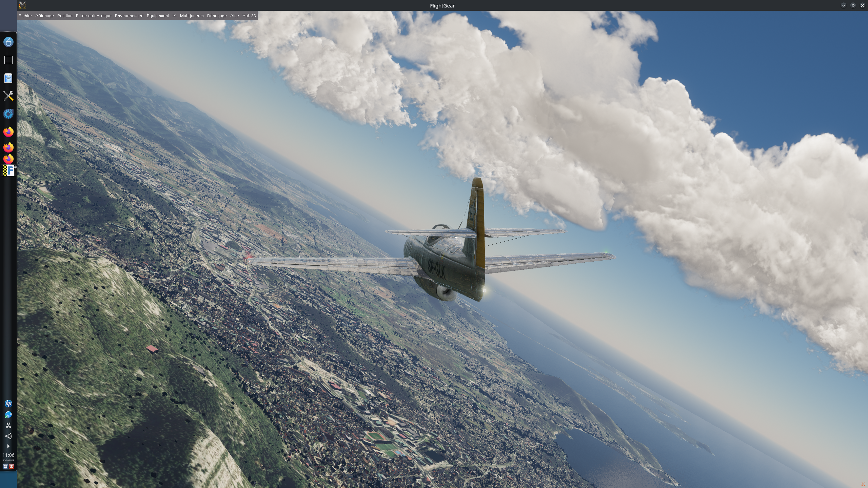This screenshot has width=868, height=488.
Task: Open the Affichage menu
Action: [x=44, y=16]
